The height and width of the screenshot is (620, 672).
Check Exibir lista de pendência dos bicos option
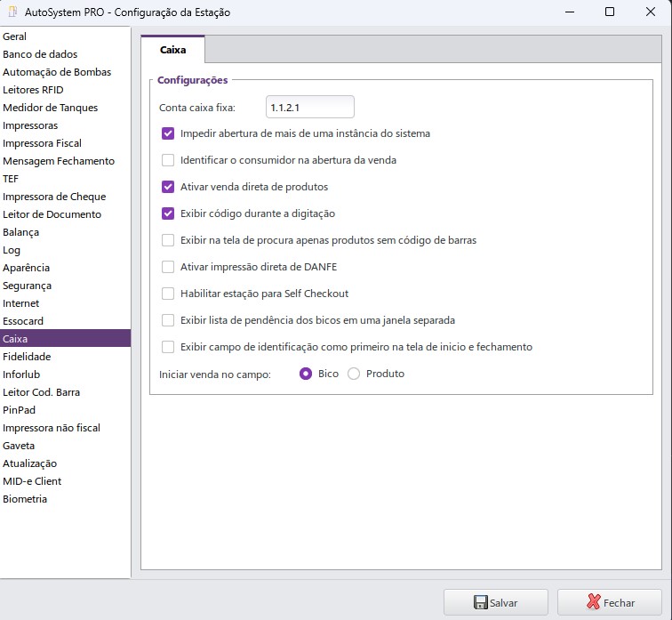[168, 320]
